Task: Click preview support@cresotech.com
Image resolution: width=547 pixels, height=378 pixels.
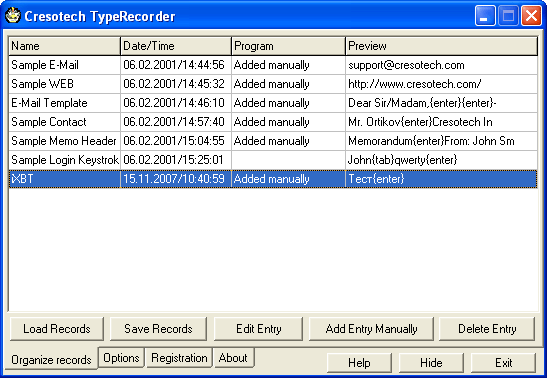Action: [406, 65]
